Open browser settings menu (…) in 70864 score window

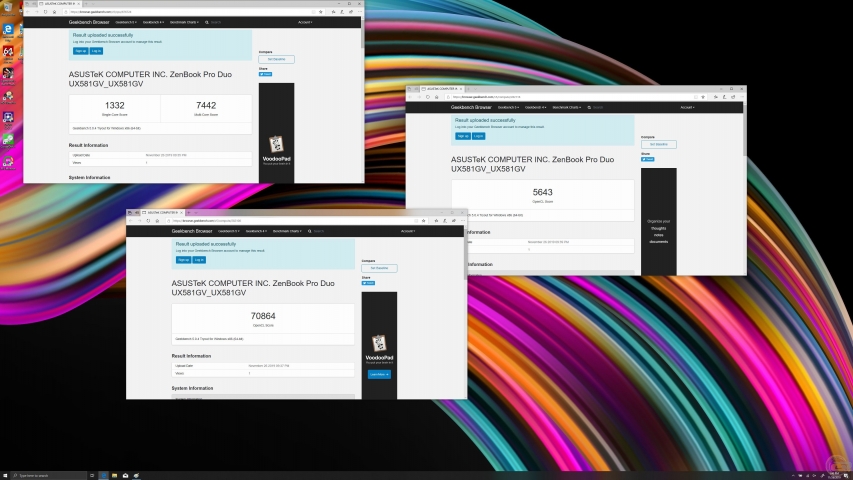[x=463, y=221]
